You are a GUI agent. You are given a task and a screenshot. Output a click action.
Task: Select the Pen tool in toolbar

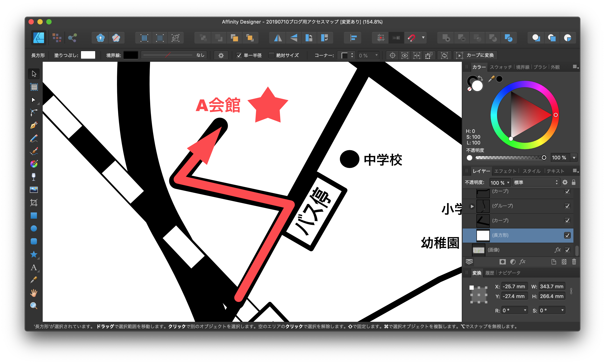pos(34,125)
